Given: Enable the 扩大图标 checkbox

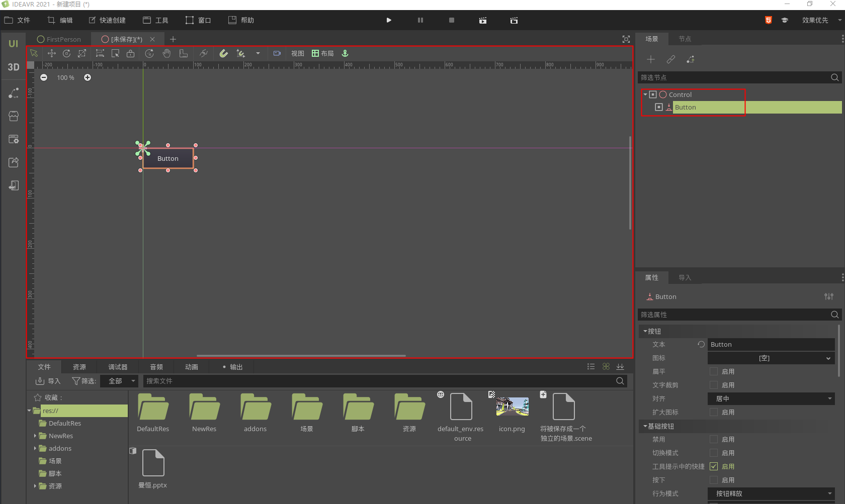Looking at the screenshot, I should coord(714,412).
